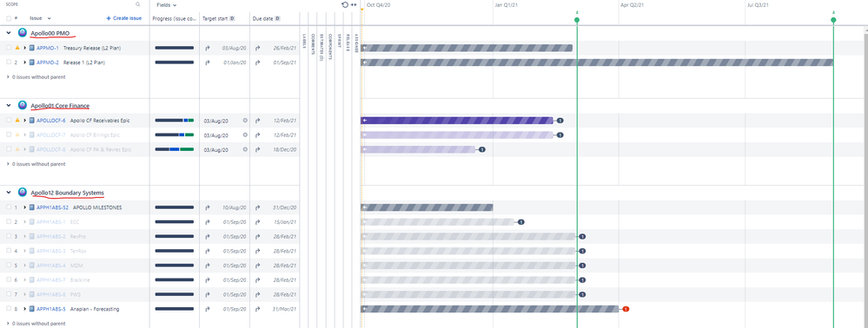Expand the APPMO-2 Release 1 row
868x328 pixels.
(25, 62)
